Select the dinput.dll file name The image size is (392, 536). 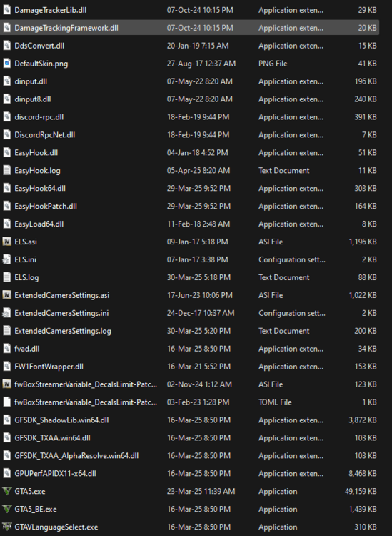tap(31, 81)
